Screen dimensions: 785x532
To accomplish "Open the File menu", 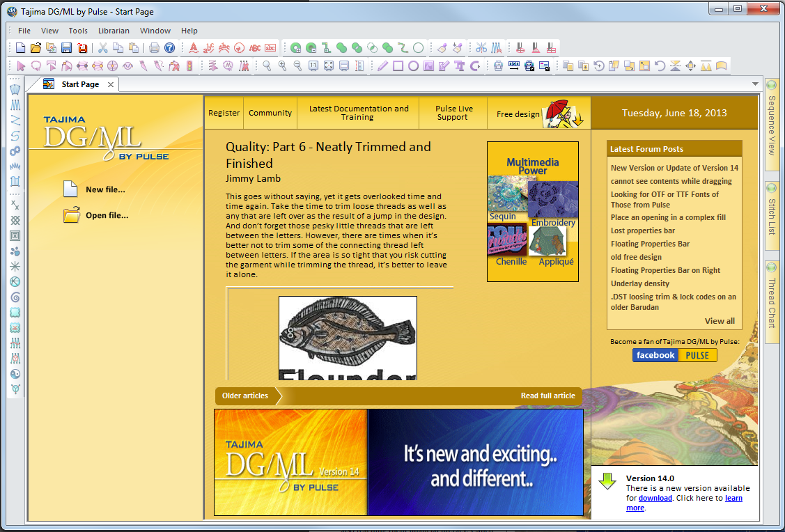I will point(24,31).
